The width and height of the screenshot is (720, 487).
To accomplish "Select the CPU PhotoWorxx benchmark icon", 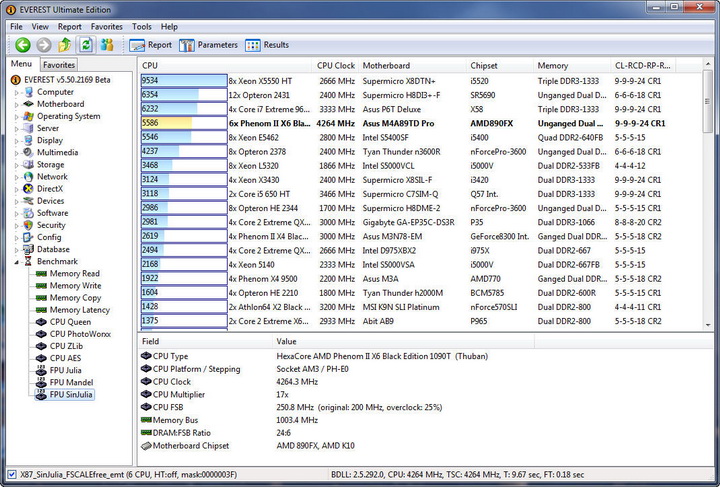I will click(41, 334).
